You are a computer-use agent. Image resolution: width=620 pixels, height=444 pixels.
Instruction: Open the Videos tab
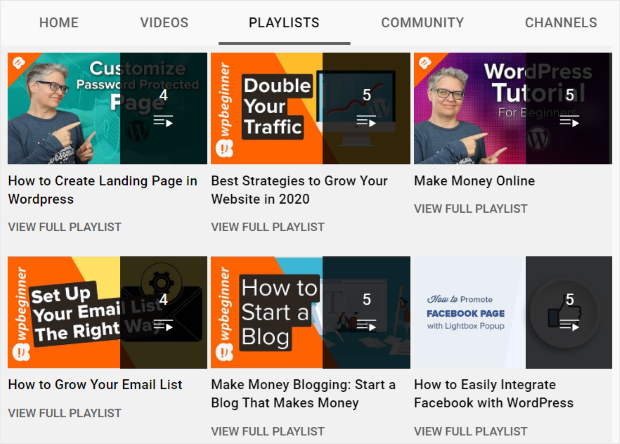tap(164, 23)
